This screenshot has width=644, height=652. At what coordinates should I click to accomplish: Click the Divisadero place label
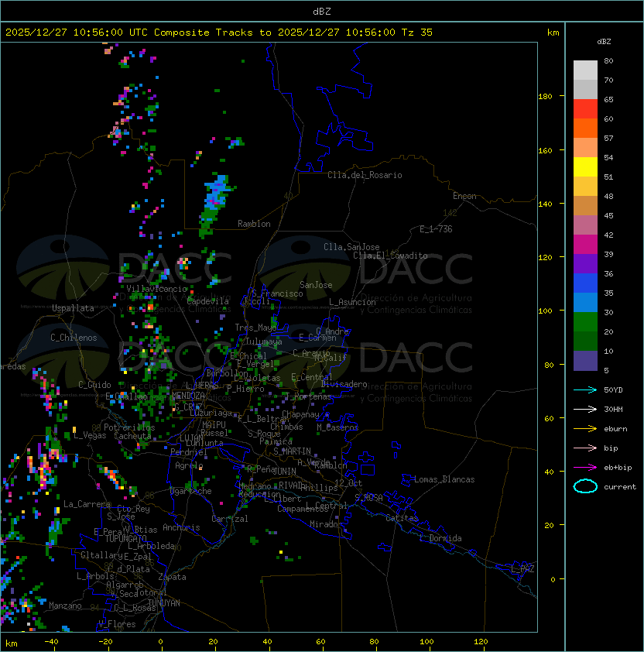pos(344,384)
